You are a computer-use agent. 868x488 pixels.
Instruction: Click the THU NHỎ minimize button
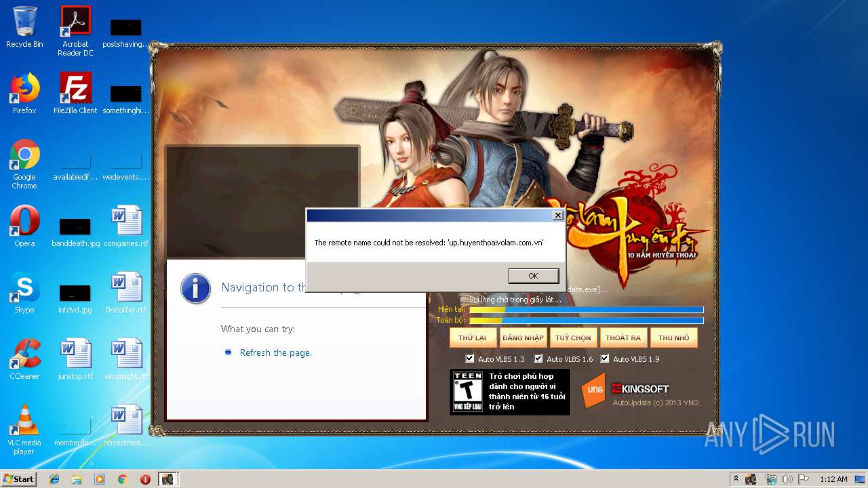point(673,338)
